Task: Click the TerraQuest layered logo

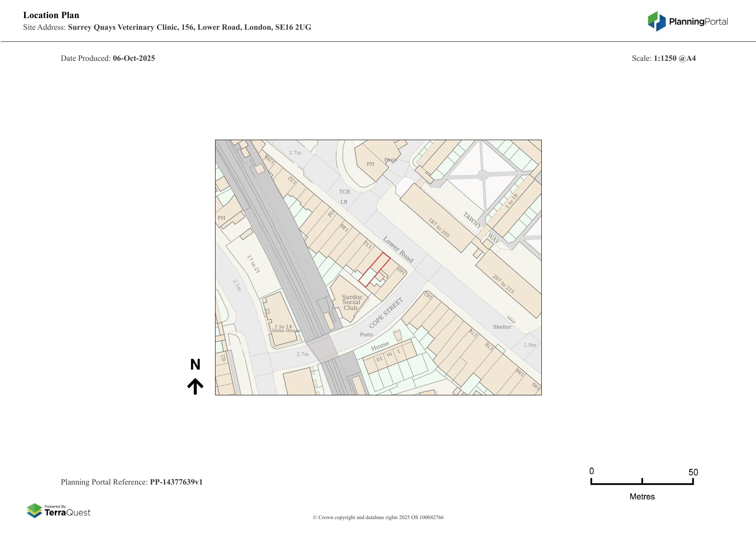Action: point(34,511)
